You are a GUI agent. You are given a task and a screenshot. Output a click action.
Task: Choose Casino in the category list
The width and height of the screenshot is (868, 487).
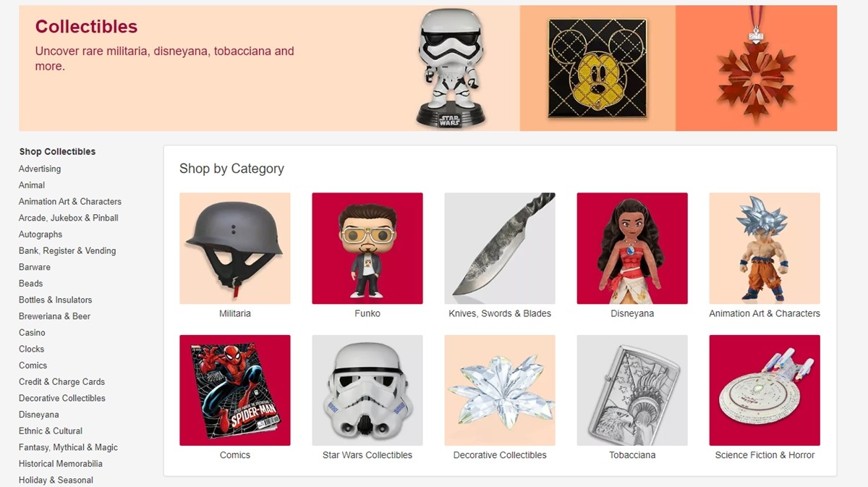point(32,333)
